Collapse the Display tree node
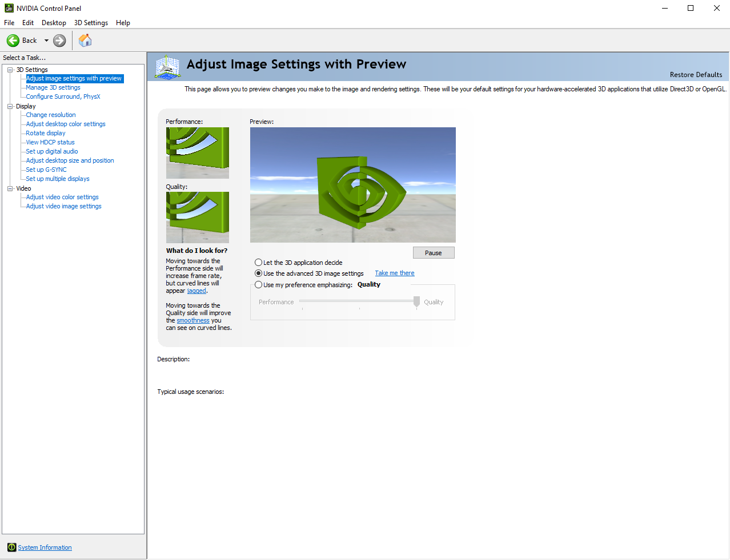Viewport: 730px width, 560px height. 10,106
